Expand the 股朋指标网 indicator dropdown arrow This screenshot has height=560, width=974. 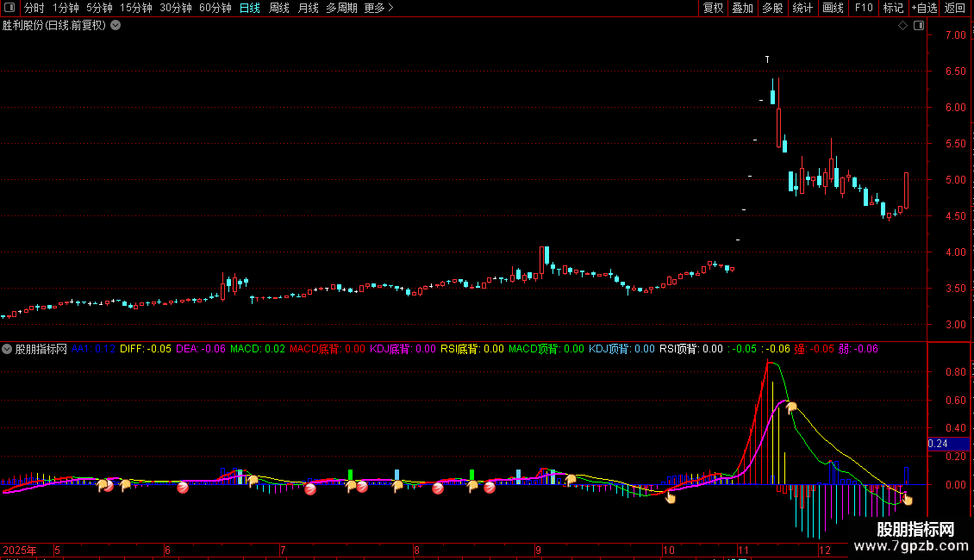pos(7,349)
